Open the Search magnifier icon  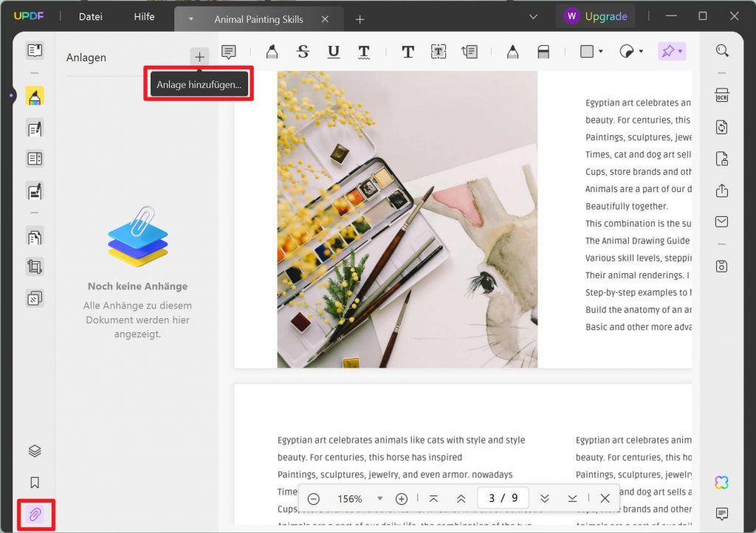pos(722,51)
